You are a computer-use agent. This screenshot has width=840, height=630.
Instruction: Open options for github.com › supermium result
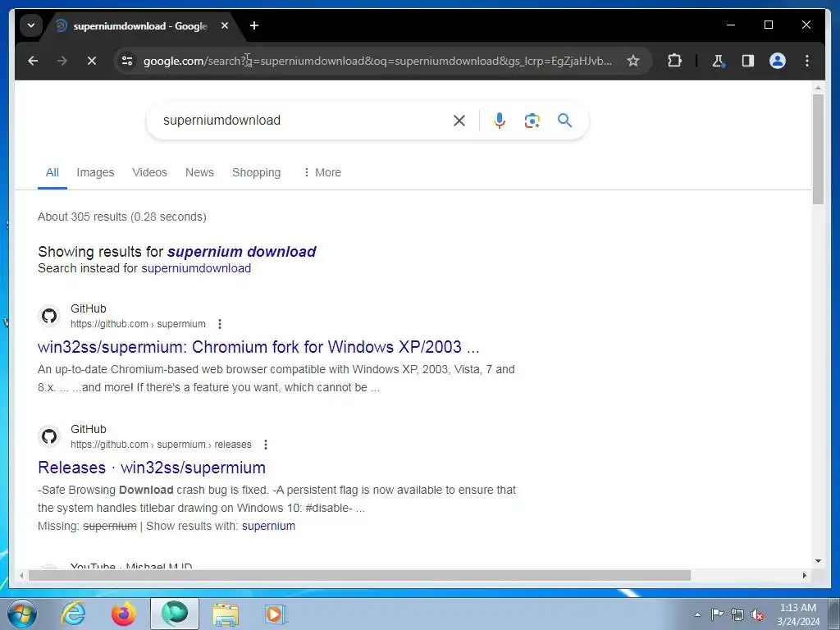coord(220,324)
